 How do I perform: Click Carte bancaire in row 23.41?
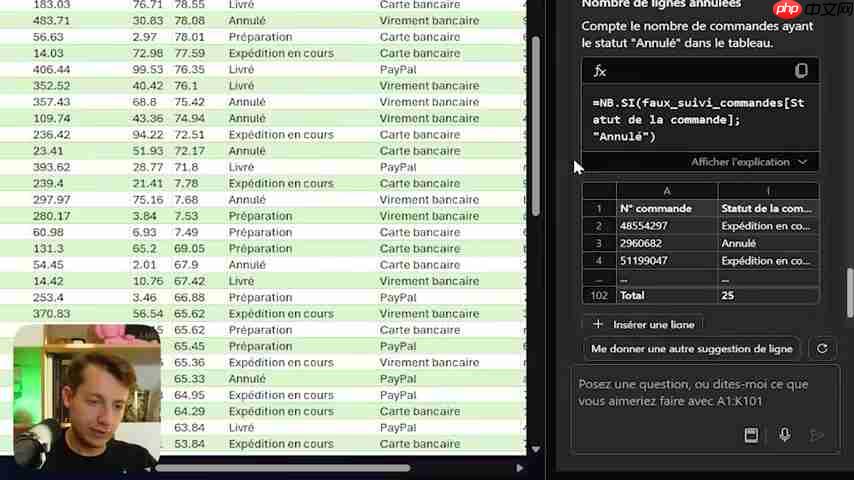[419, 151]
